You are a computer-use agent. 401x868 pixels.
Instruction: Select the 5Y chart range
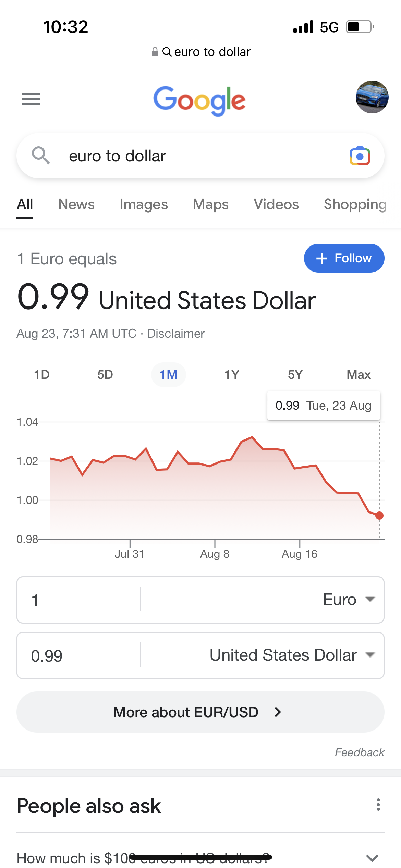click(295, 375)
